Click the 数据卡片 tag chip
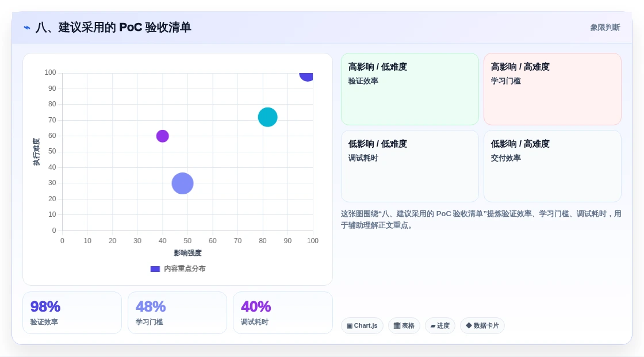The image size is (644, 357). pos(482,326)
